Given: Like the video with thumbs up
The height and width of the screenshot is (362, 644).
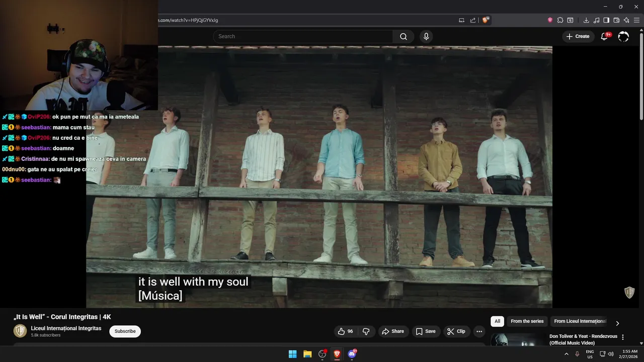Looking at the screenshot, I should coord(346,331).
